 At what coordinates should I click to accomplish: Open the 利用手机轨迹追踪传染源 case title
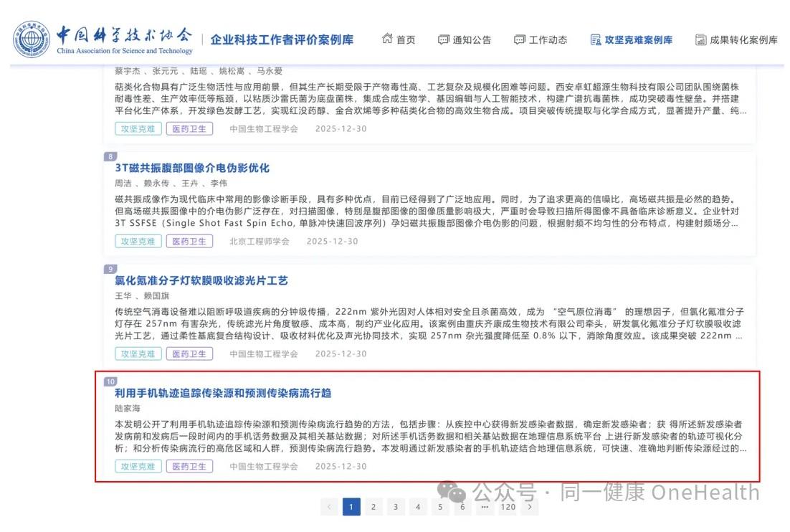pyautogui.click(x=223, y=393)
